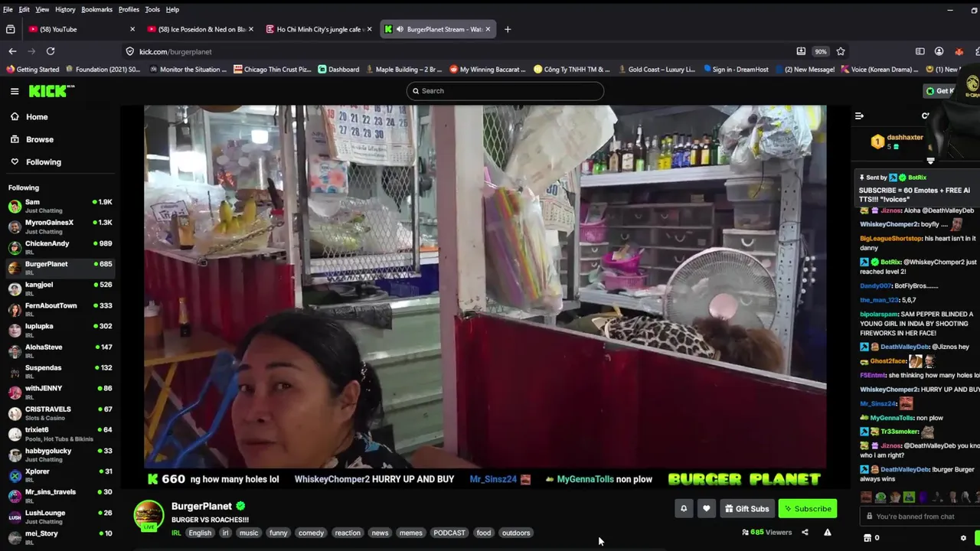
Task: Open the Profiles menu
Action: point(129,9)
